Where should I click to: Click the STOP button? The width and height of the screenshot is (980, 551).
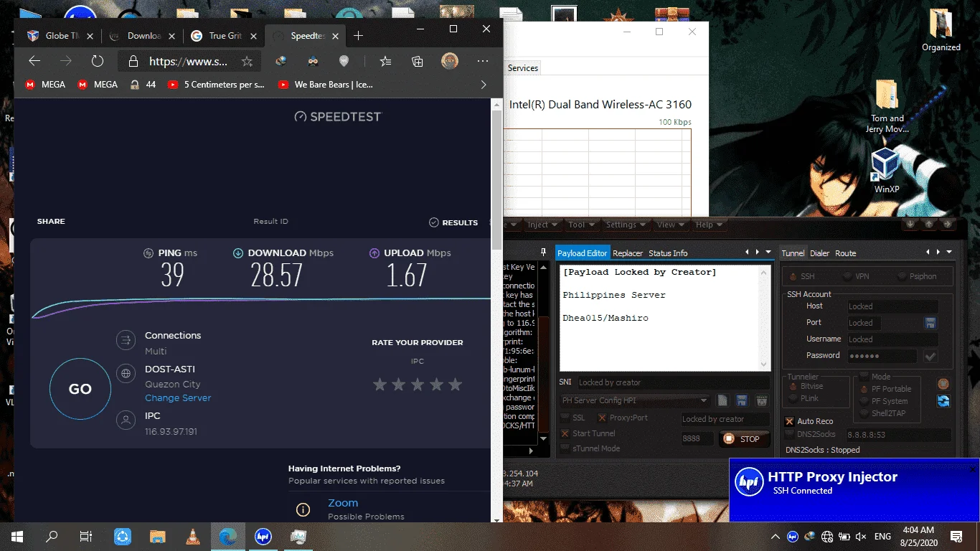pos(743,439)
